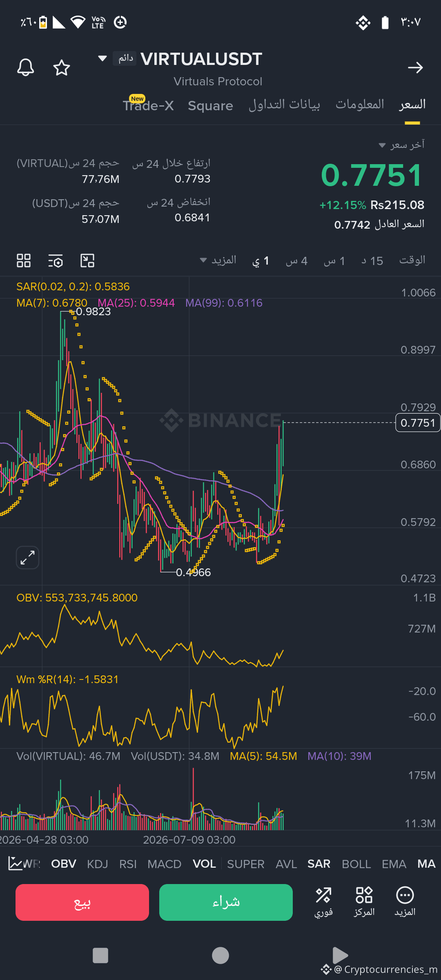
Task: Open the chart drawing tools icon
Action: pos(87,261)
